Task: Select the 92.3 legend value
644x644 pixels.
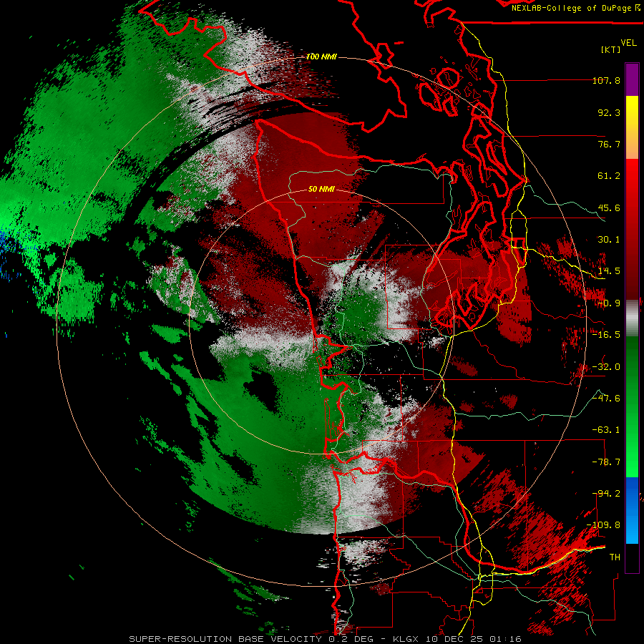Action: point(609,112)
